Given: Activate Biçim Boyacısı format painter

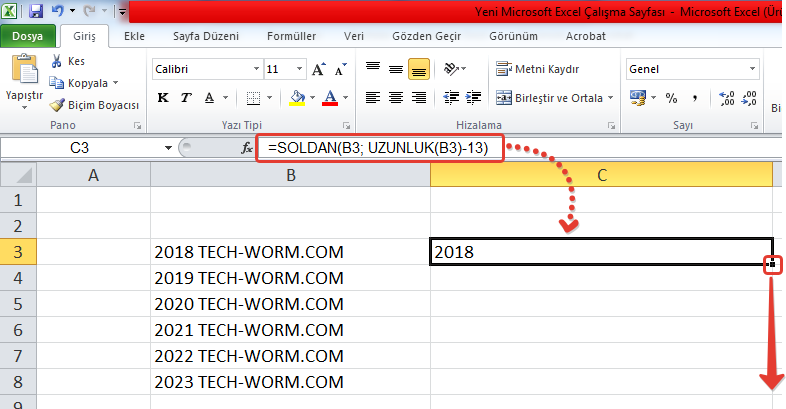Looking at the screenshot, I should tap(93, 104).
